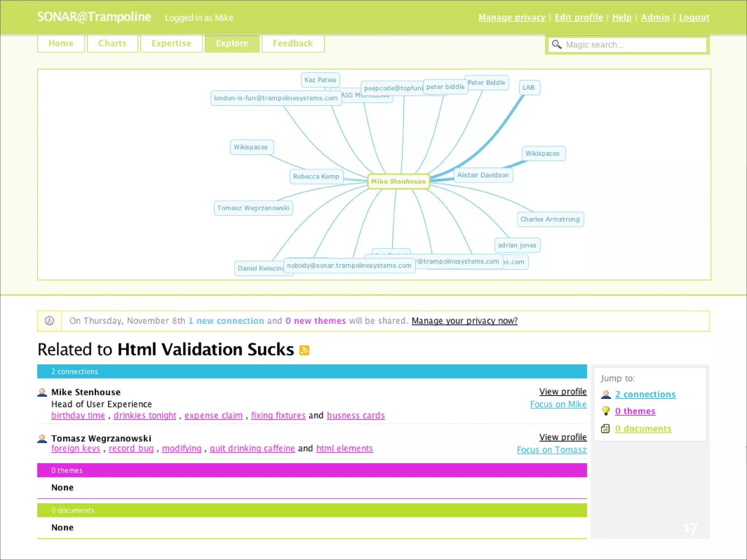The image size is (747, 560).
Task: Select the Charles Armstrong graph node
Action: [550, 219]
